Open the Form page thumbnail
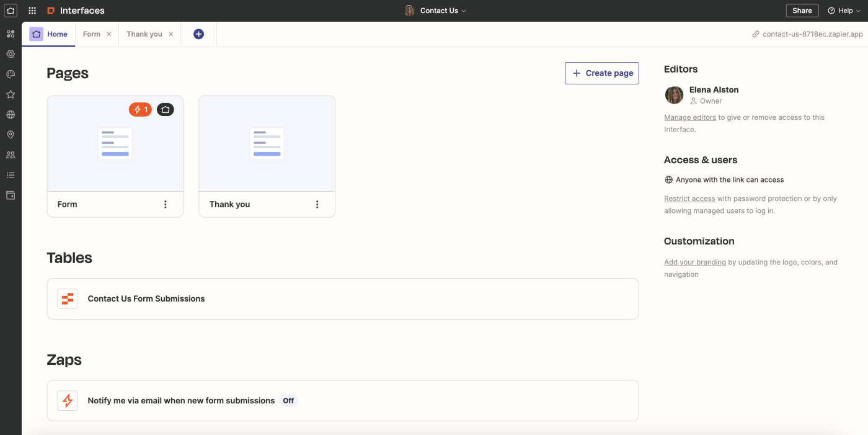The height and width of the screenshot is (435, 868). (115, 143)
